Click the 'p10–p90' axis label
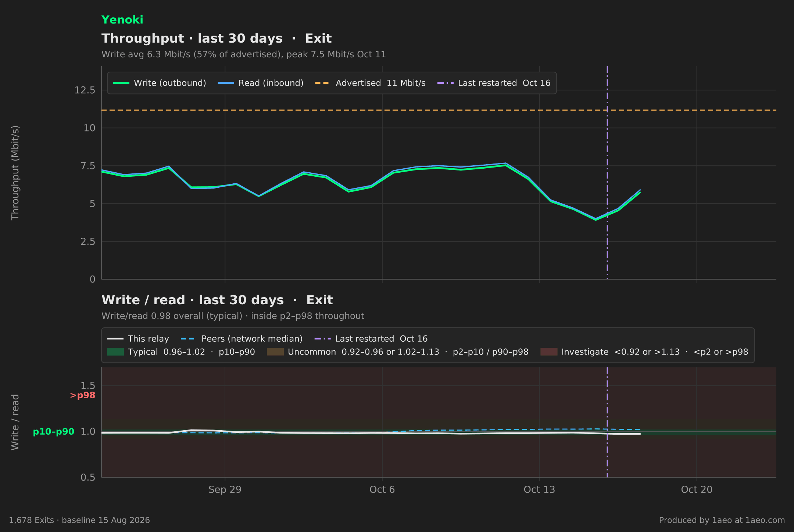This screenshot has height=532, width=794. point(54,432)
